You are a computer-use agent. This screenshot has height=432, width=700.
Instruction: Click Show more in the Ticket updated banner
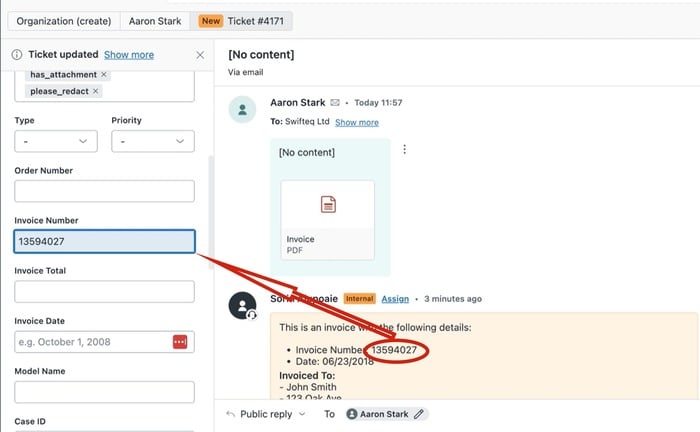click(x=129, y=55)
